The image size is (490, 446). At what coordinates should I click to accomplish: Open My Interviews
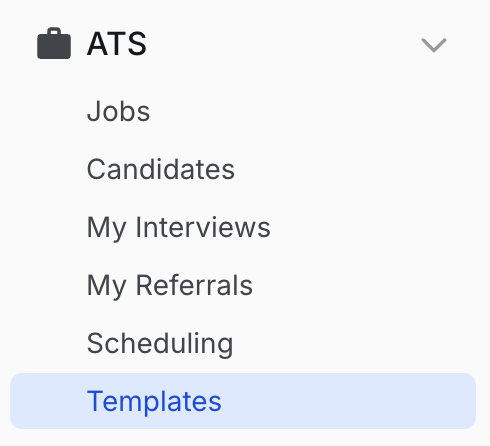tap(178, 228)
